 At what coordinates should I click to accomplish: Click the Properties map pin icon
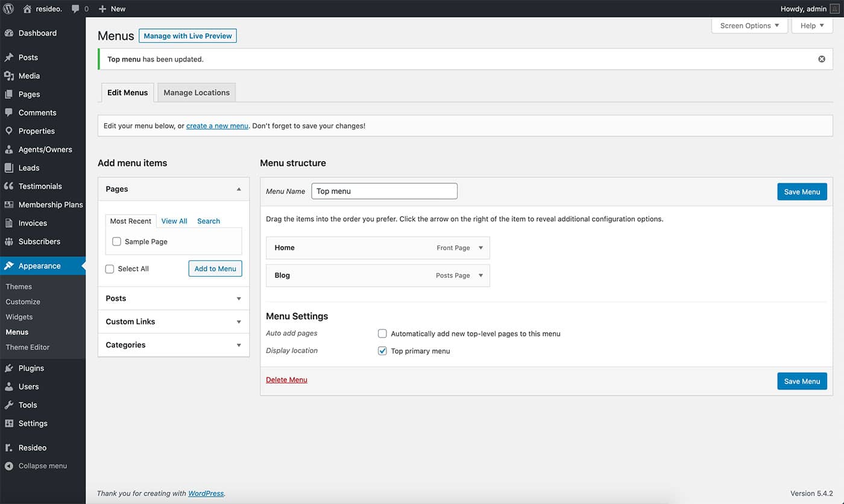(x=9, y=131)
